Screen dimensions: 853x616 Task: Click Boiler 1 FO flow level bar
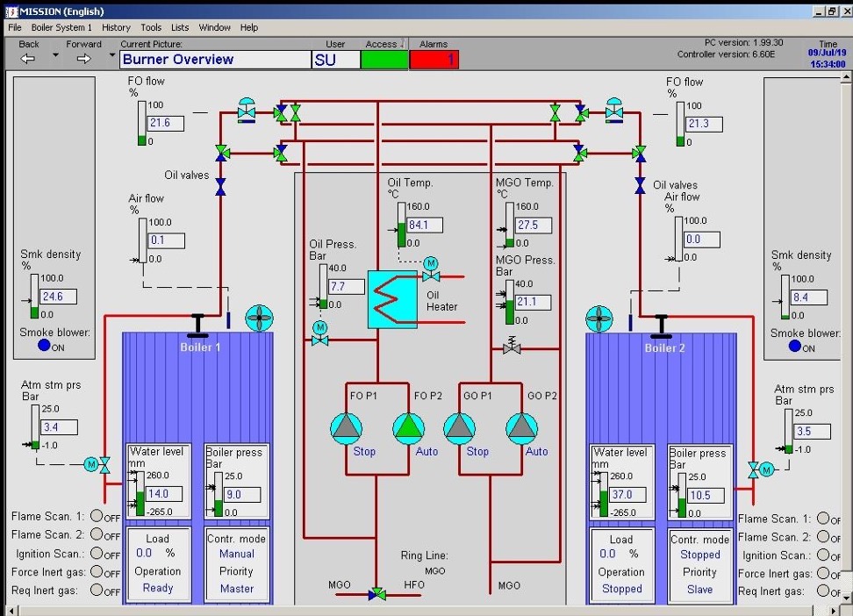[x=142, y=123]
